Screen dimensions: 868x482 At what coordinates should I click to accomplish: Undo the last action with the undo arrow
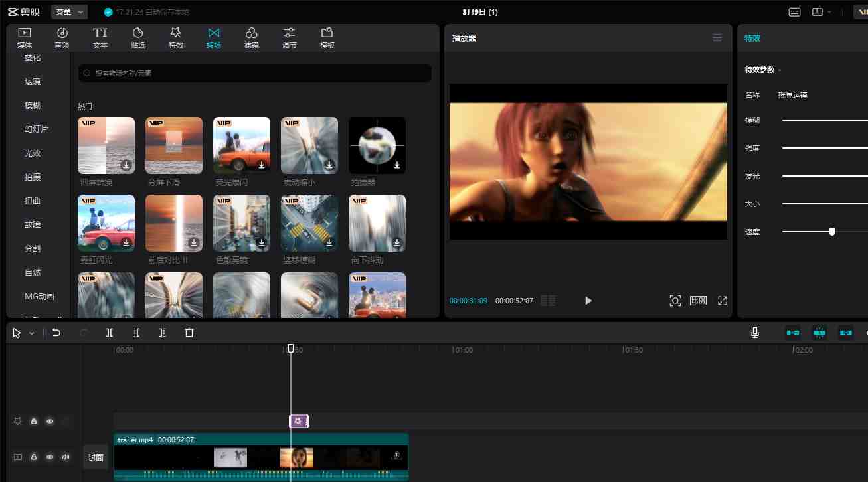click(x=56, y=332)
